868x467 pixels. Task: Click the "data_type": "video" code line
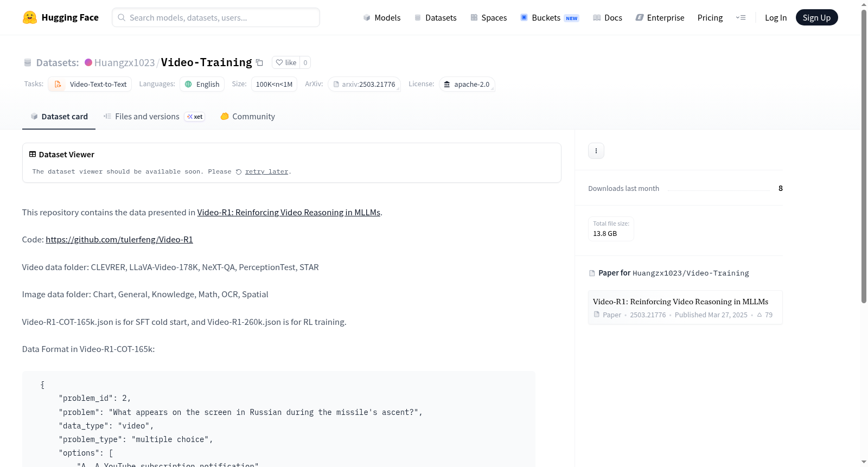tap(106, 426)
